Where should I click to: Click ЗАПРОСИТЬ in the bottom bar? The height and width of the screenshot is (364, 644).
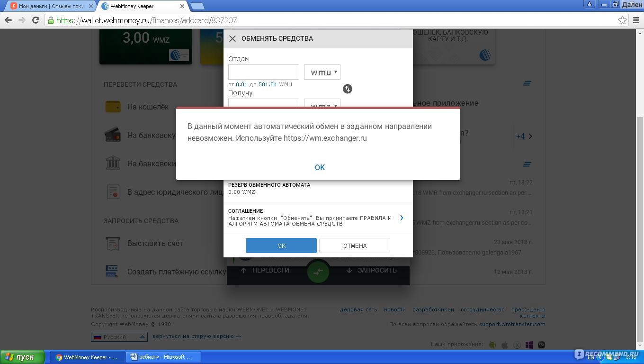click(371, 270)
